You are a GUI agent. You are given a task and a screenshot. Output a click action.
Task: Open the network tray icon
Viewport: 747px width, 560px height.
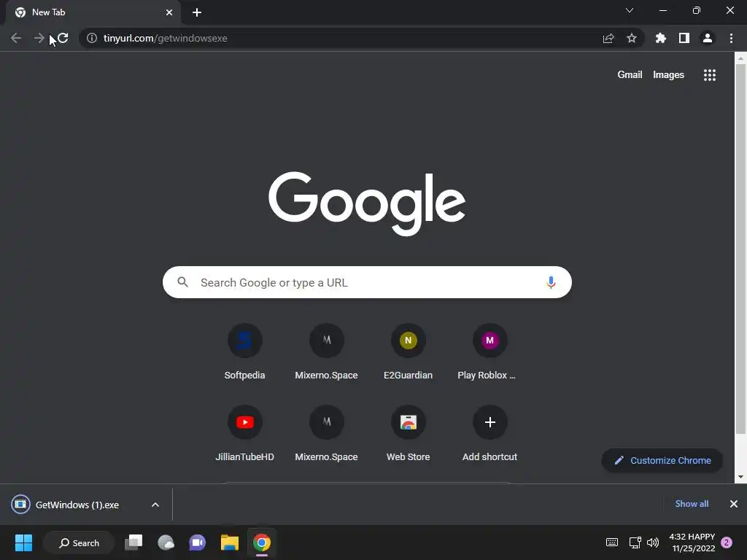pos(635,542)
